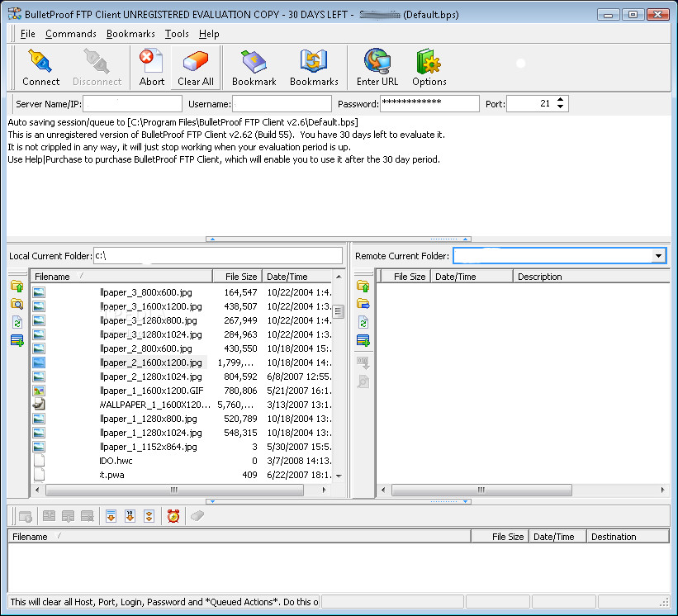Increase the Port number with up arrow
This screenshot has width=678, height=616.
(561, 100)
